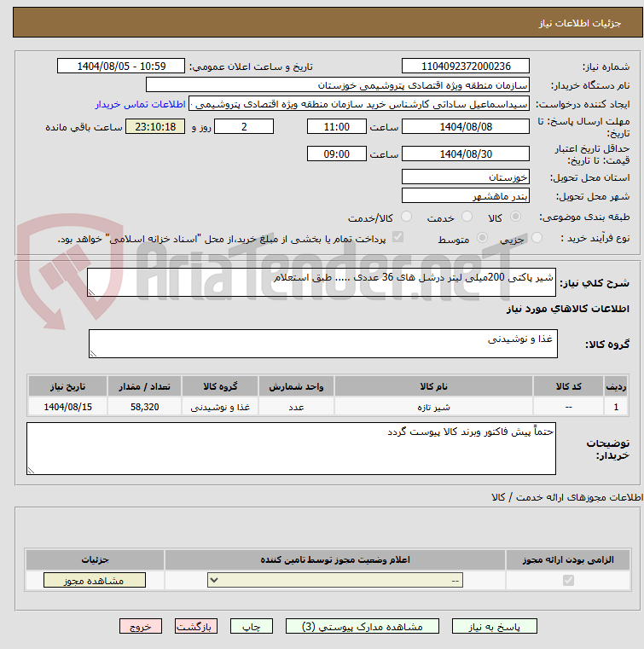Click the کد کالا column header

568,386
